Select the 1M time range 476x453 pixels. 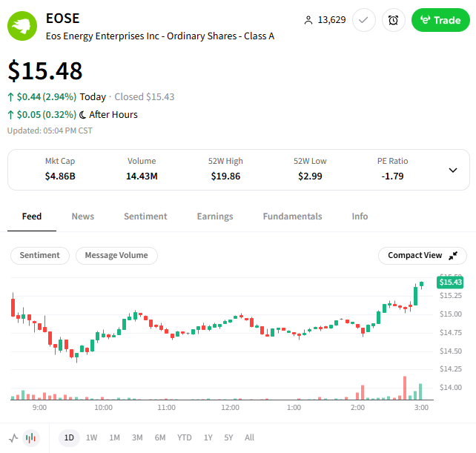pos(114,438)
